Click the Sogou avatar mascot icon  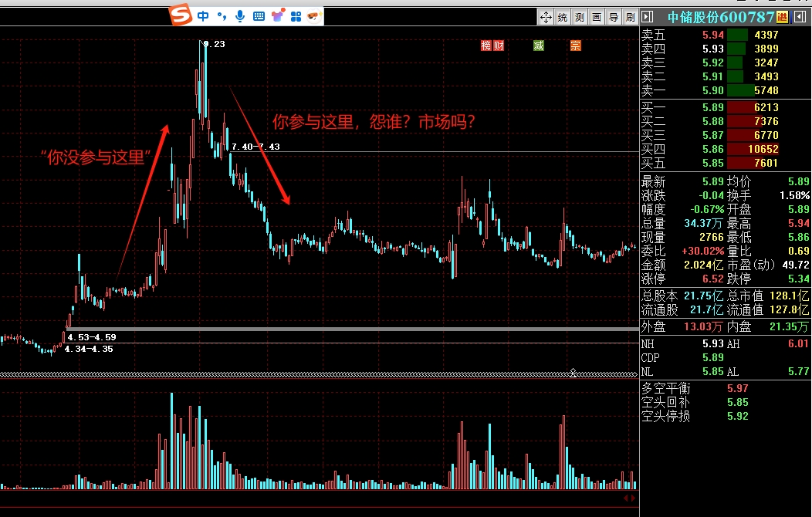[x=314, y=16]
